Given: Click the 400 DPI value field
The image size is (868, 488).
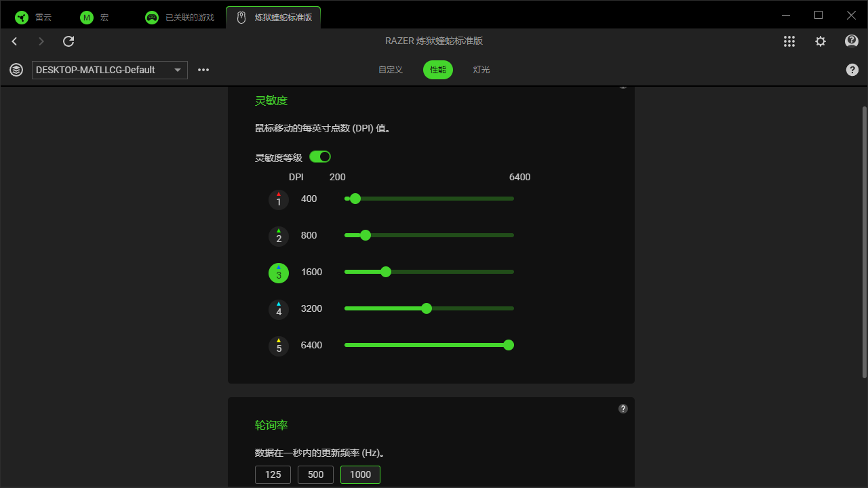Looking at the screenshot, I should click(309, 199).
